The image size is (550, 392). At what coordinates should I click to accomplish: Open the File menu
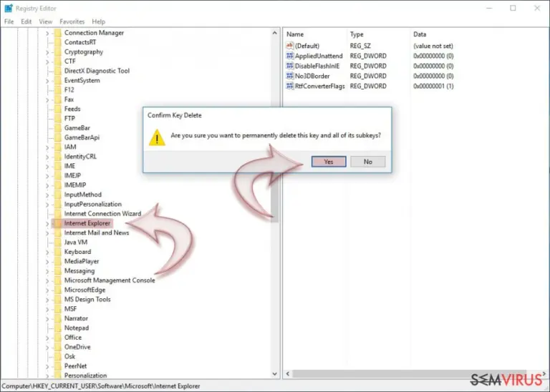coord(9,21)
